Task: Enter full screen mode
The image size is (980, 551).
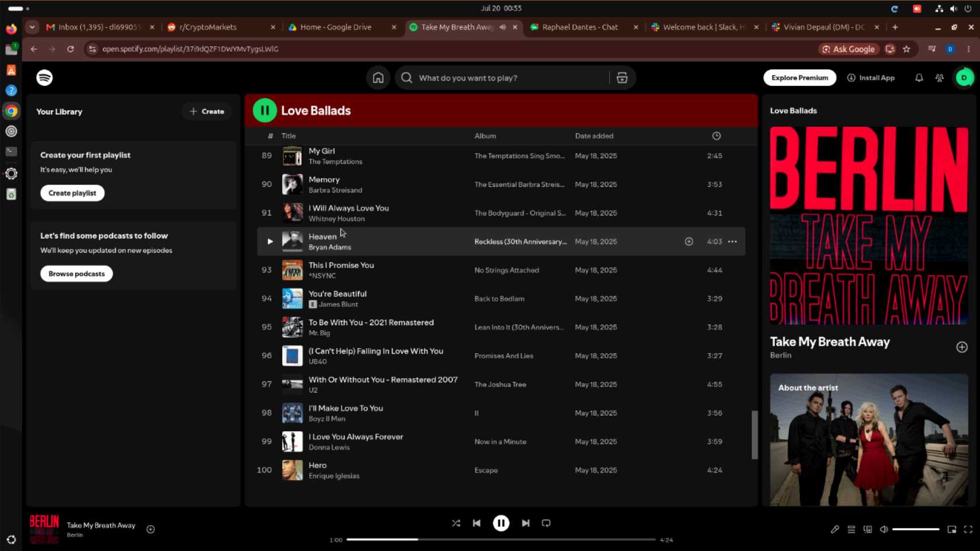Action: click(x=968, y=529)
